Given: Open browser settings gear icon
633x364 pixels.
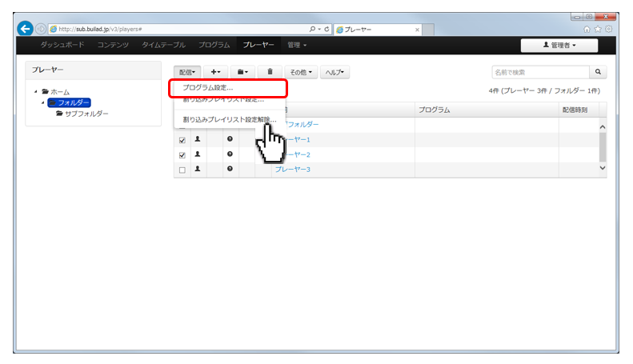Looking at the screenshot, I should coord(609,29).
